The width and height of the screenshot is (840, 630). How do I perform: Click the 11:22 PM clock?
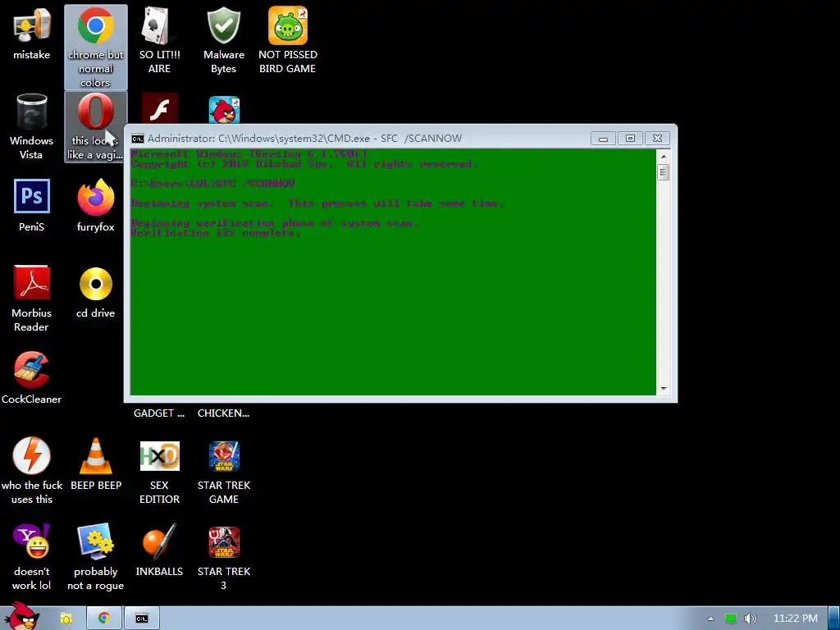click(x=796, y=619)
